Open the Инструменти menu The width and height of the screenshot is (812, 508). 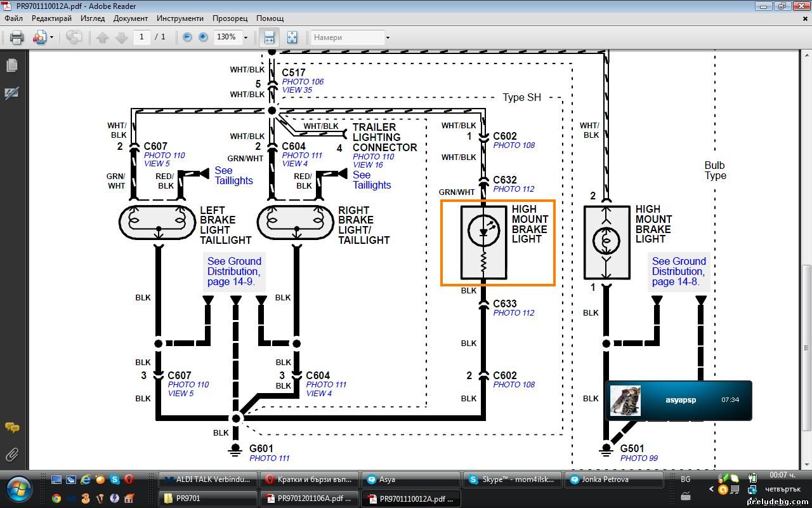pos(180,18)
